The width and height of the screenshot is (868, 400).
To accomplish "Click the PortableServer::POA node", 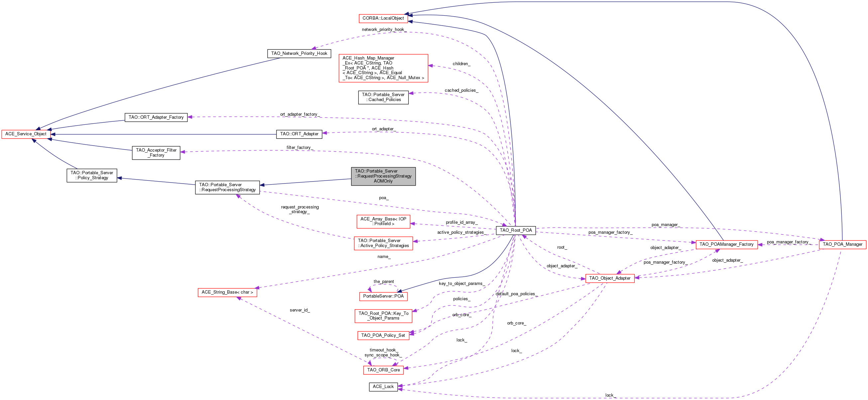I will [x=383, y=296].
